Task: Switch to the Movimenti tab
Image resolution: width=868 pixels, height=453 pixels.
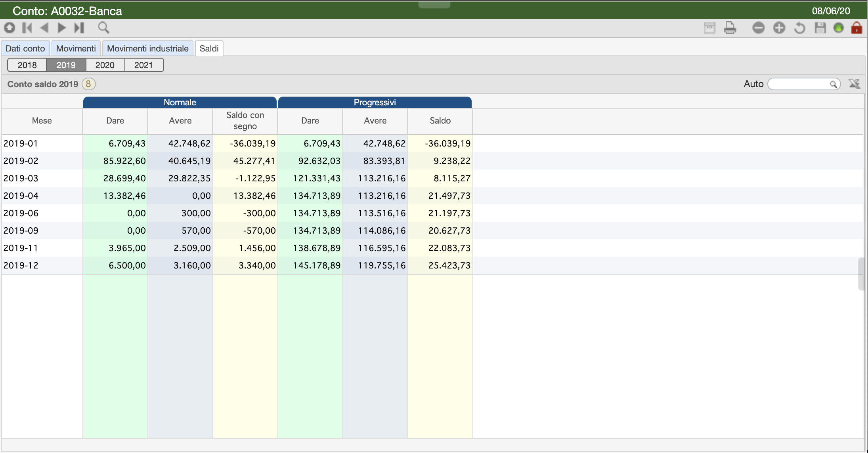Action: [76, 48]
